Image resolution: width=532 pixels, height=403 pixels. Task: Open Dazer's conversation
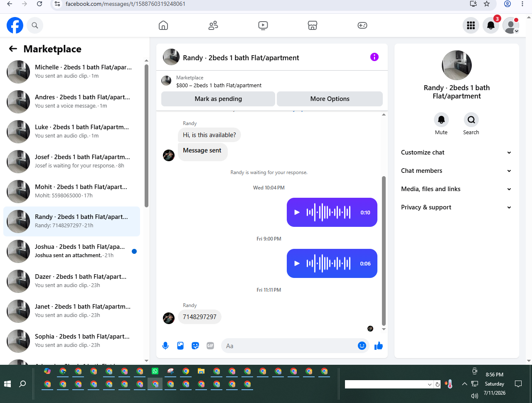click(71, 281)
